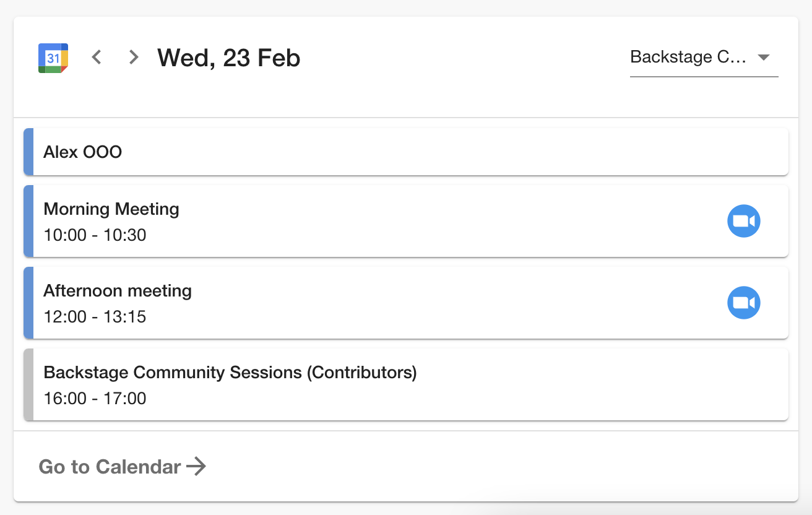
Task: Follow the Go to Calendar link
Action: pos(110,467)
